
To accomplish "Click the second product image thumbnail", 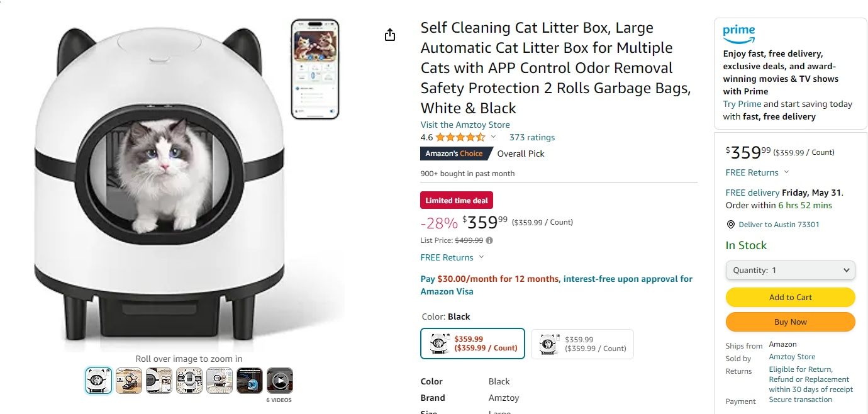I will [128, 380].
